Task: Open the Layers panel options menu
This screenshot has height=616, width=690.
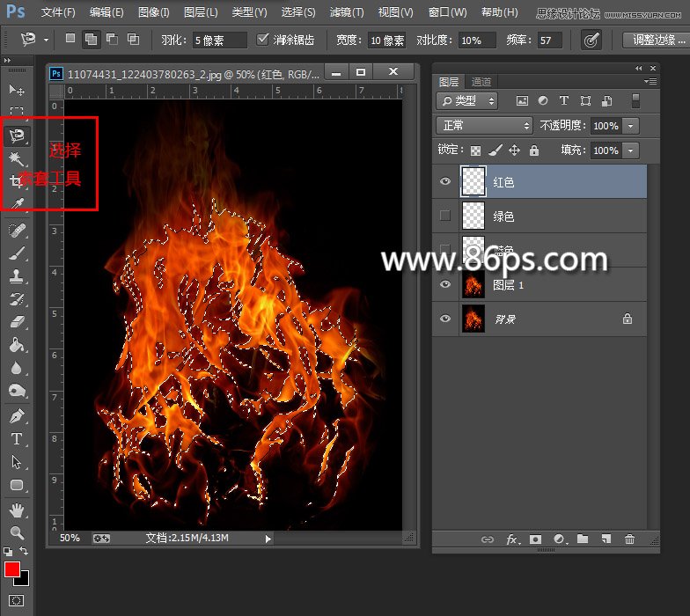Action: tap(650, 81)
